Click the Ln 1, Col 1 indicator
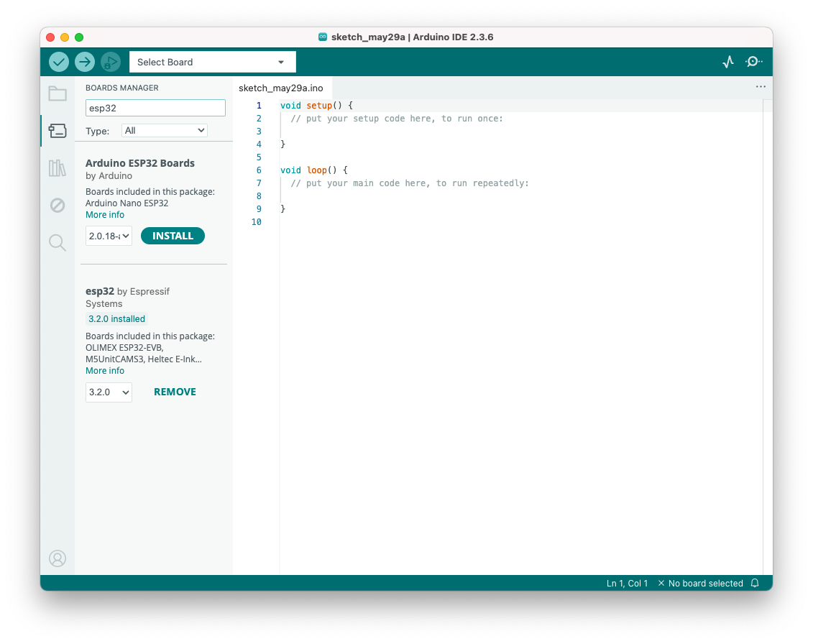 (x=627, y=584)
